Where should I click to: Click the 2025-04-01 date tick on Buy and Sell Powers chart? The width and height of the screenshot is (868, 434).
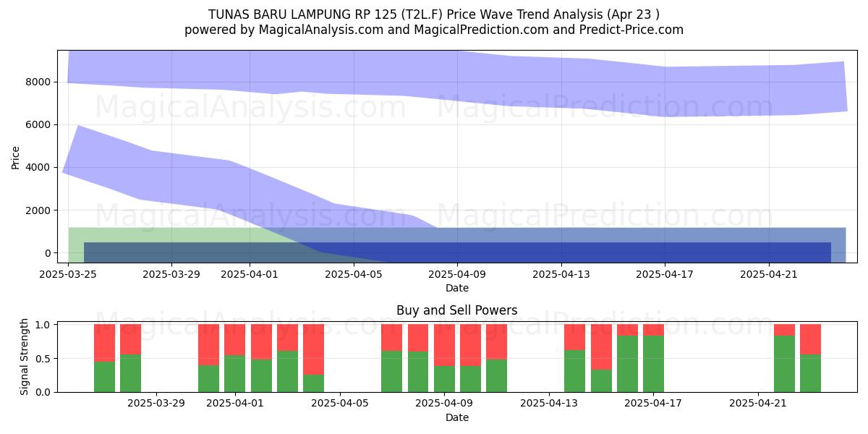pos(235,404)
